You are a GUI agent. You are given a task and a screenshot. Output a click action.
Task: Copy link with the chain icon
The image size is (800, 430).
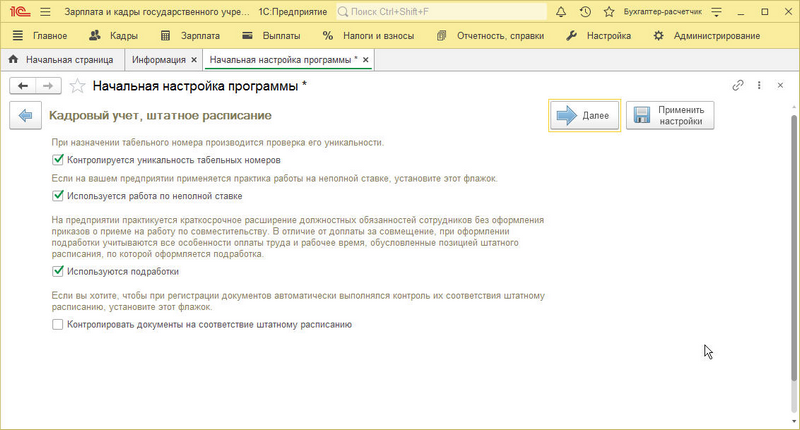[738, 86]
